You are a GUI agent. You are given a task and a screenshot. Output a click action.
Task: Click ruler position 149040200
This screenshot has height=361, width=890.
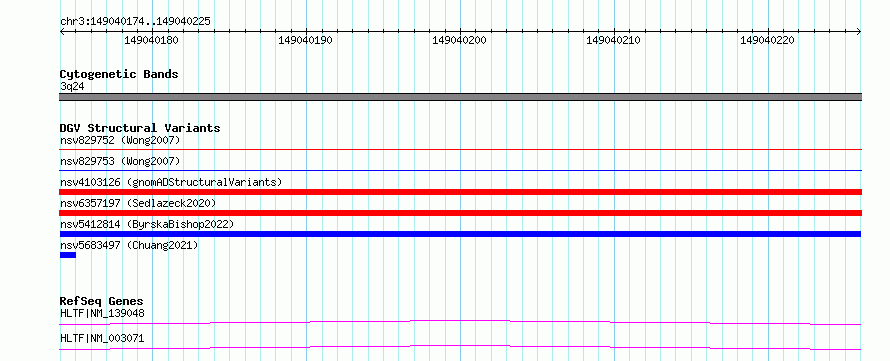(459, 40)
